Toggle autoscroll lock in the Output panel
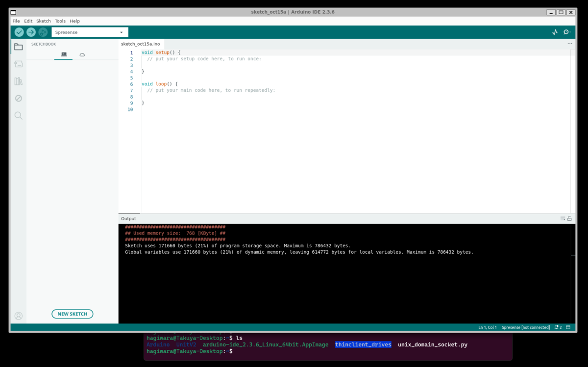 (569, 218)
